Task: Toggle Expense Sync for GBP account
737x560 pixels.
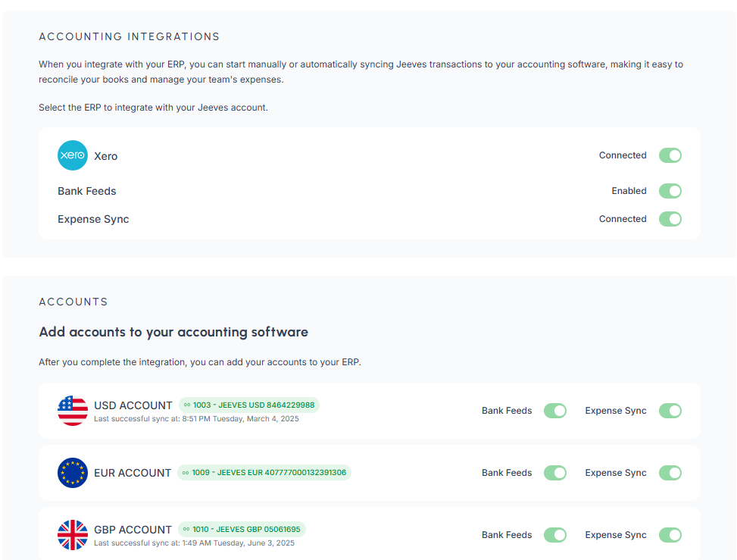Action: click(670, 535)
